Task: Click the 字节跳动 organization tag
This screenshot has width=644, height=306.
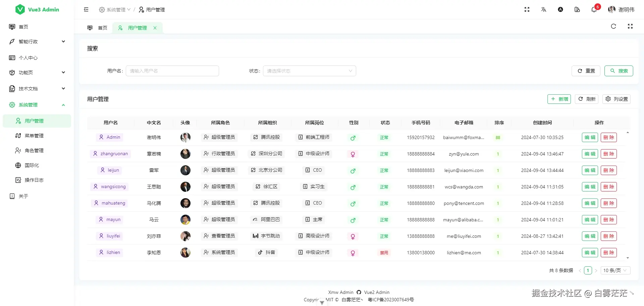Action: [x=266, y=236]
